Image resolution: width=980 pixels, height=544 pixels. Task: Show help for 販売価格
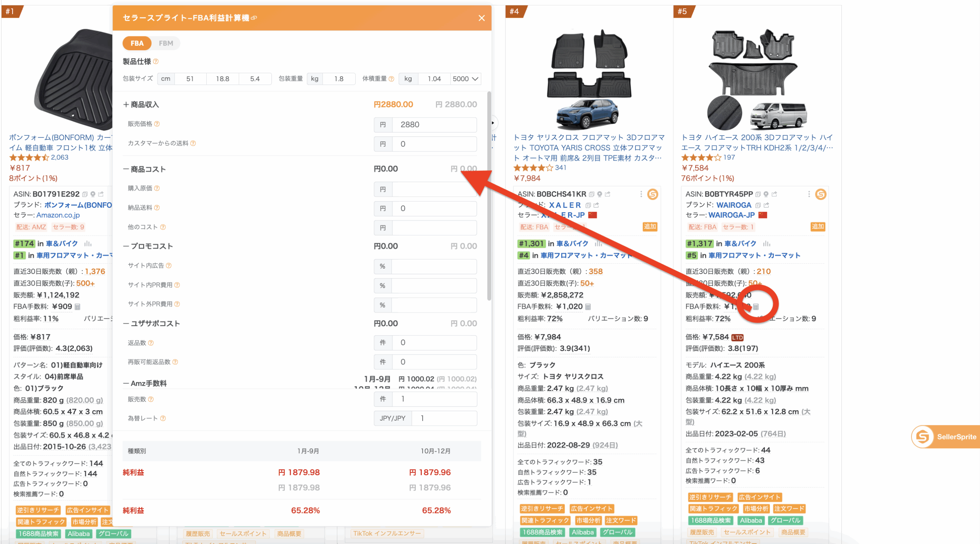[x=157, y=124]
